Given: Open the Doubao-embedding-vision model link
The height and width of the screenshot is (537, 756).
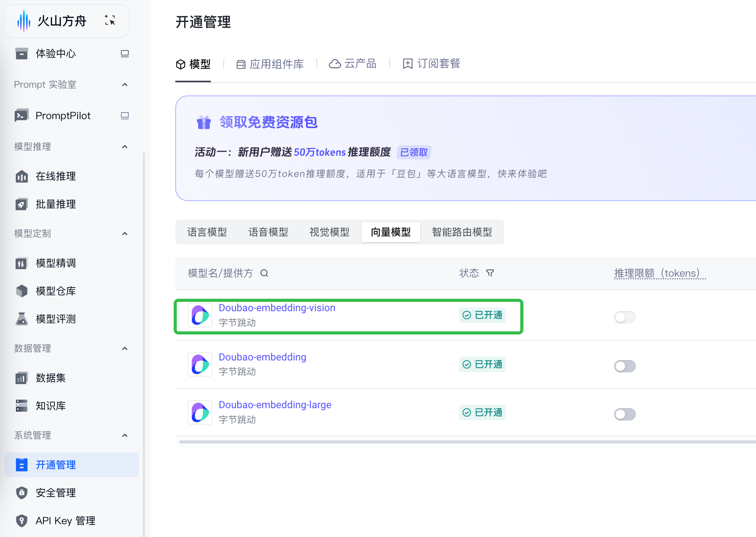Looking at the screenshot, I should 277,308.
